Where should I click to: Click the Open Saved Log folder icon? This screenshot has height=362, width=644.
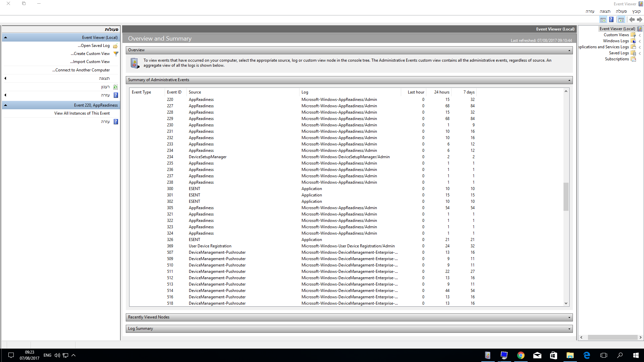coord(115,46)
